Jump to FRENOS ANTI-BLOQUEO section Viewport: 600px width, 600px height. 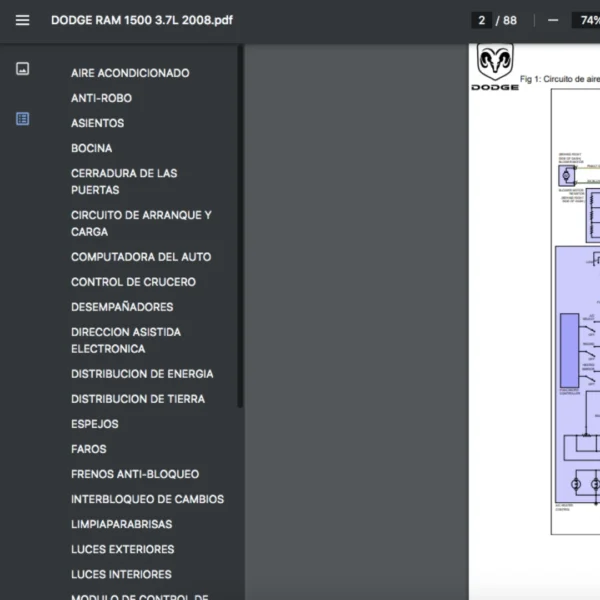[135, 474]
